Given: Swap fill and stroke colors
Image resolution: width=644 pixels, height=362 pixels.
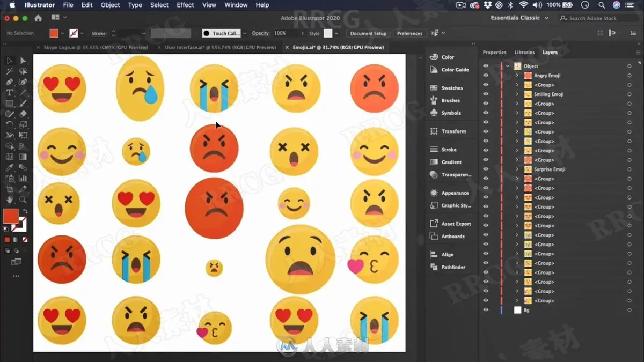Looking at the screenshot, I should pos(25,211).
